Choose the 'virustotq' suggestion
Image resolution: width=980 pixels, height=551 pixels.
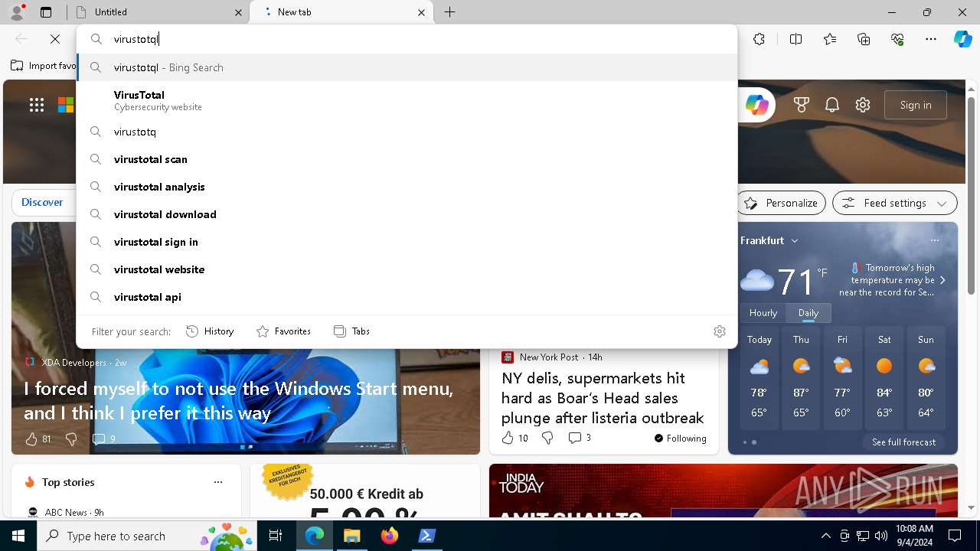click(407, 132)
